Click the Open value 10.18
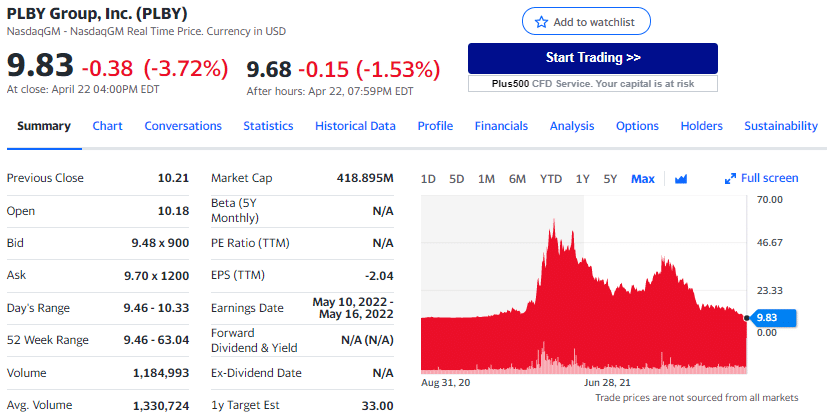This screenshot has width=827, height=420. click(173, 211)
